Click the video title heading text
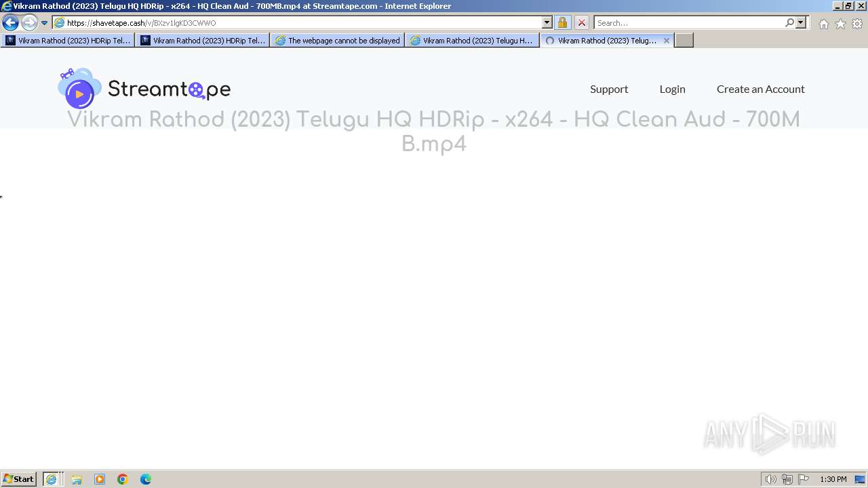Image resolution: width=868 pixels, height=488 pixels. (434, 131)
